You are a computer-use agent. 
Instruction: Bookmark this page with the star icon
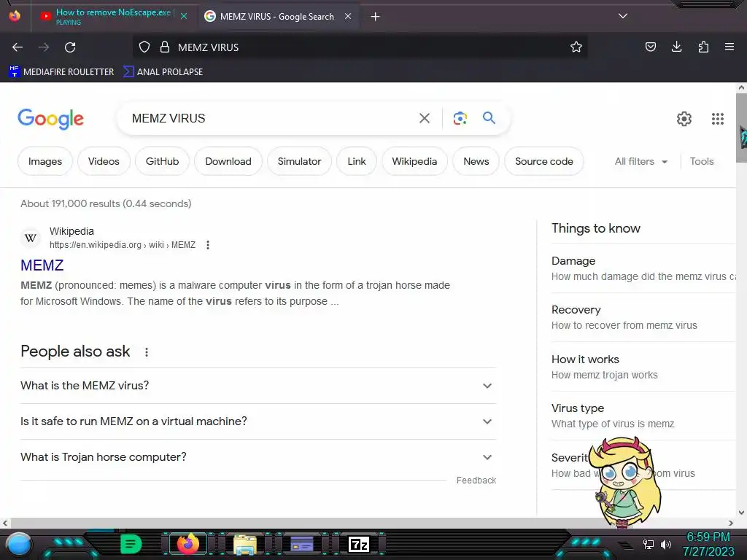(576, 47)
